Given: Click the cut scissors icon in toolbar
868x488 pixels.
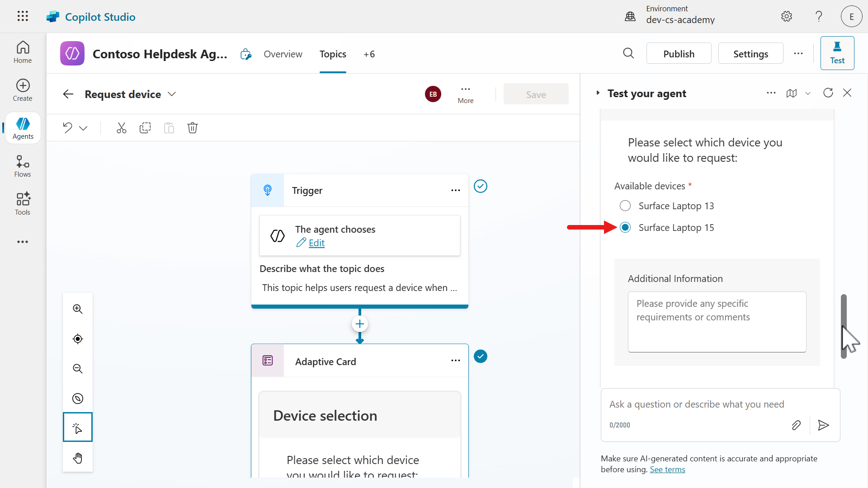Looking at the screenshot, I should tap(121, 128).
